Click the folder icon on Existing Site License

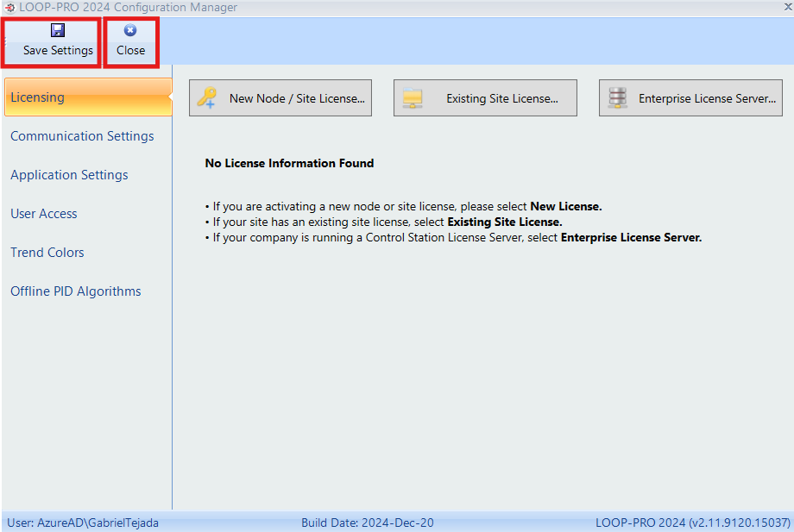pos(413,98)
